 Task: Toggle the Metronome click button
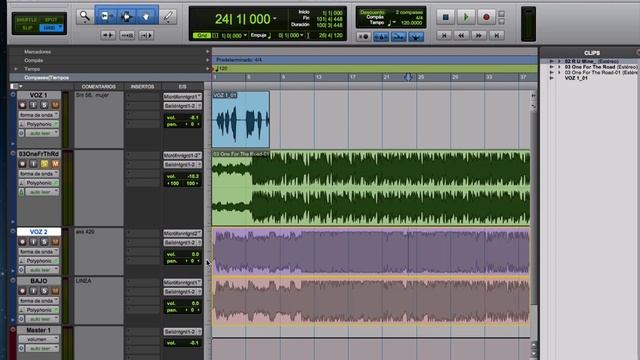pos(380,37)
